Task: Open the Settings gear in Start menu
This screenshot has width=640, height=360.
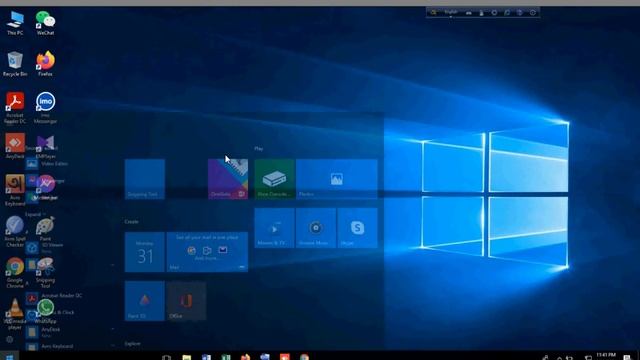Action: click(x=9, y=339)
